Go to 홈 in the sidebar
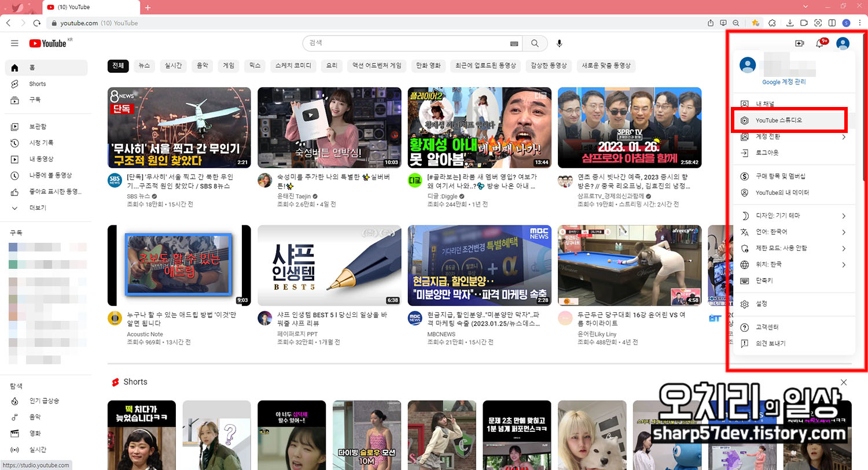This screenshot has width=868, height=470. (x=46, y=68)
